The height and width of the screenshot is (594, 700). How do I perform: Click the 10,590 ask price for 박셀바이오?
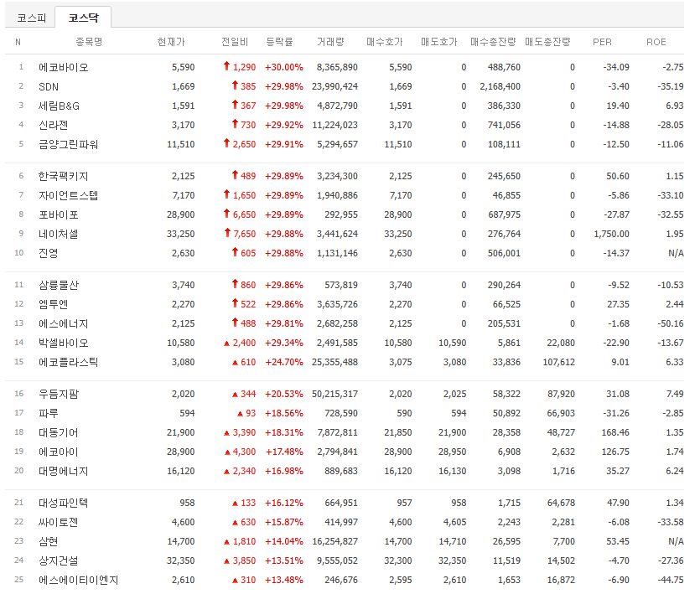[452, 343]
